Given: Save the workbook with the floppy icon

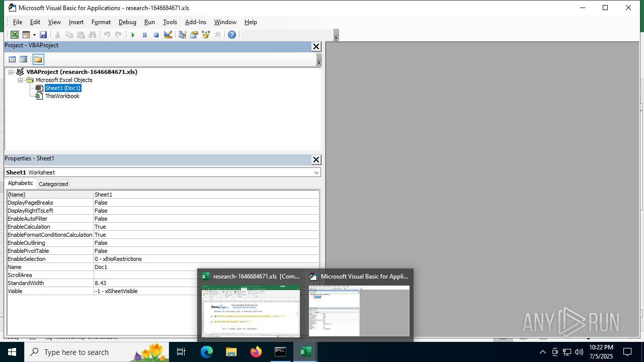Looking at the screenshot, I should point(43,35).
